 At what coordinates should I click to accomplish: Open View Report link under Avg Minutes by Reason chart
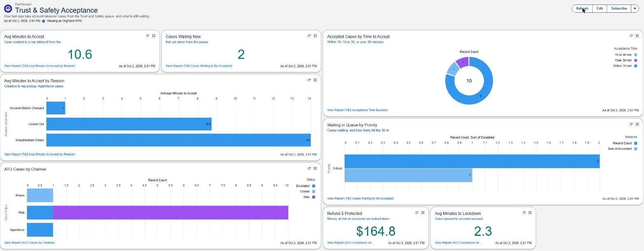coord(40,154)
